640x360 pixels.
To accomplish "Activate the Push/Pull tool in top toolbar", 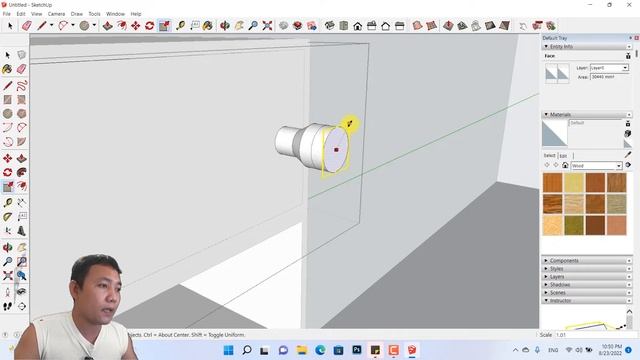I will click(x=107, y=26).
